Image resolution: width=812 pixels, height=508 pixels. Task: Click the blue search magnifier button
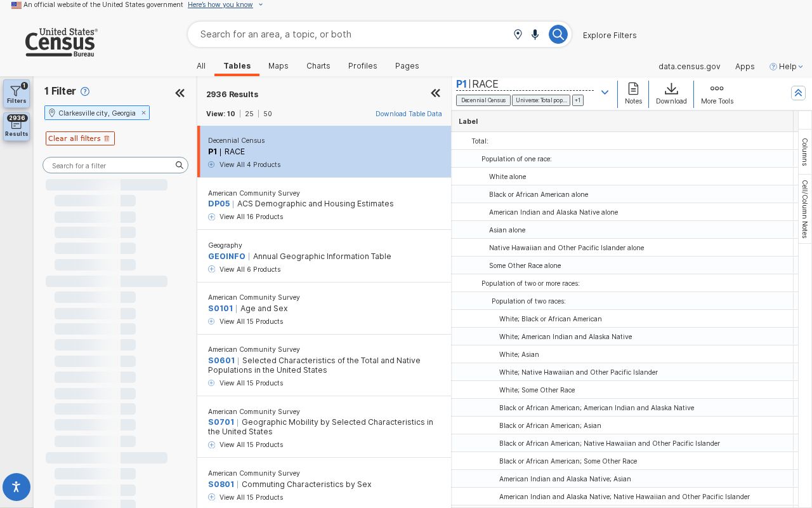coord(558,34)
